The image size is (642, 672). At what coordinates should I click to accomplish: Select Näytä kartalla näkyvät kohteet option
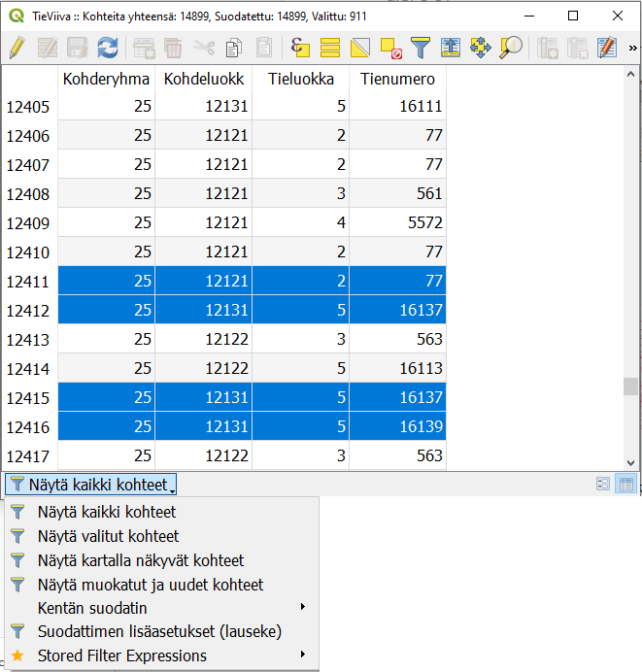tap(140, 560)
